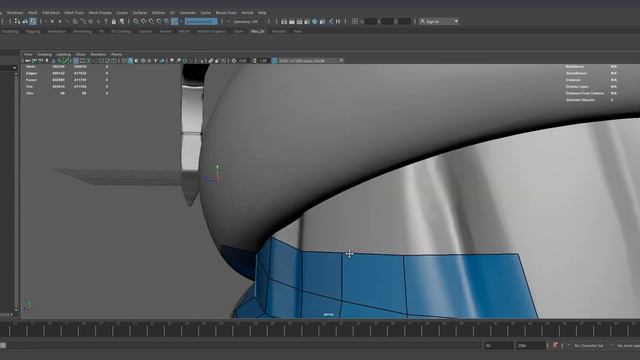640x360 pixels.
Task: Toggle Resolution Gate in panel toolbar
Action: click(x=89, y=61)
